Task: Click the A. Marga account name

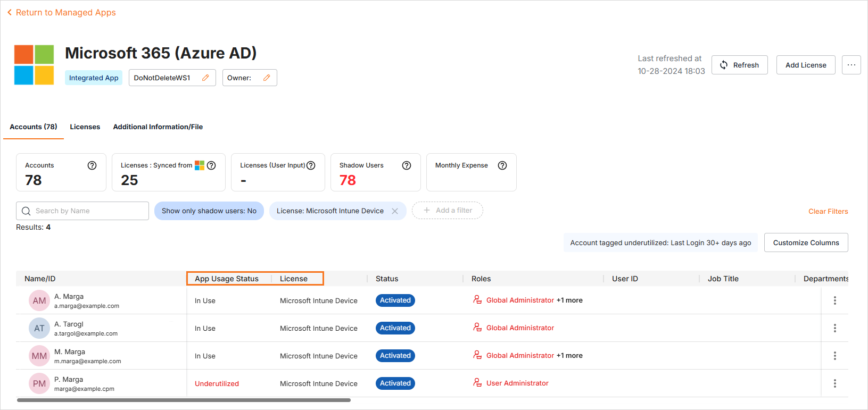Action: click(69, 296)
